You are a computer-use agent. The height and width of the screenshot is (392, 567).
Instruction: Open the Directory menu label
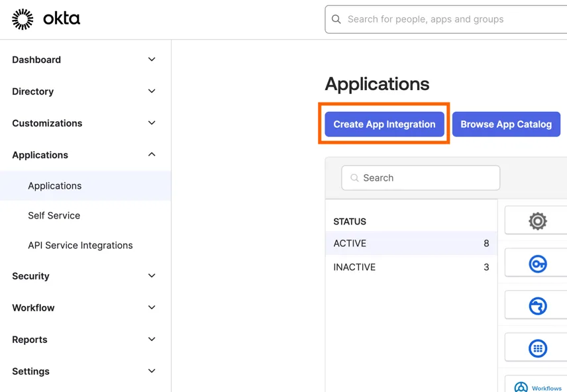[33, 91]
